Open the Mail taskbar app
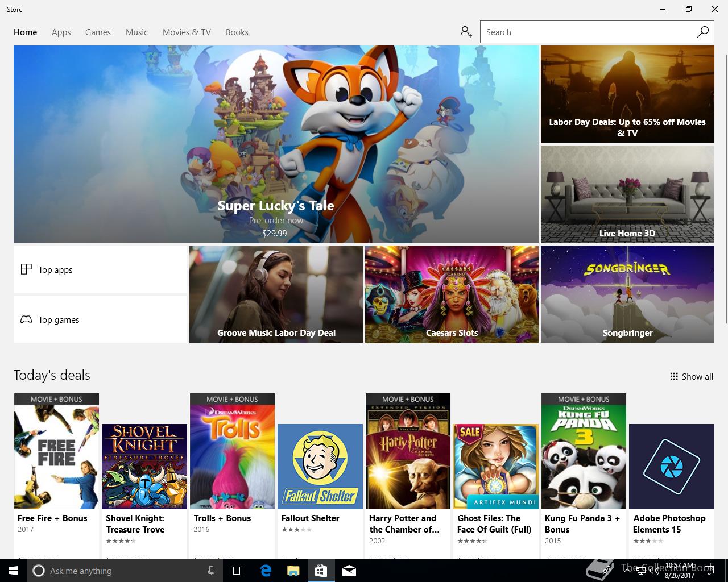Screen dimensions: 728x582 coord(349,571)
